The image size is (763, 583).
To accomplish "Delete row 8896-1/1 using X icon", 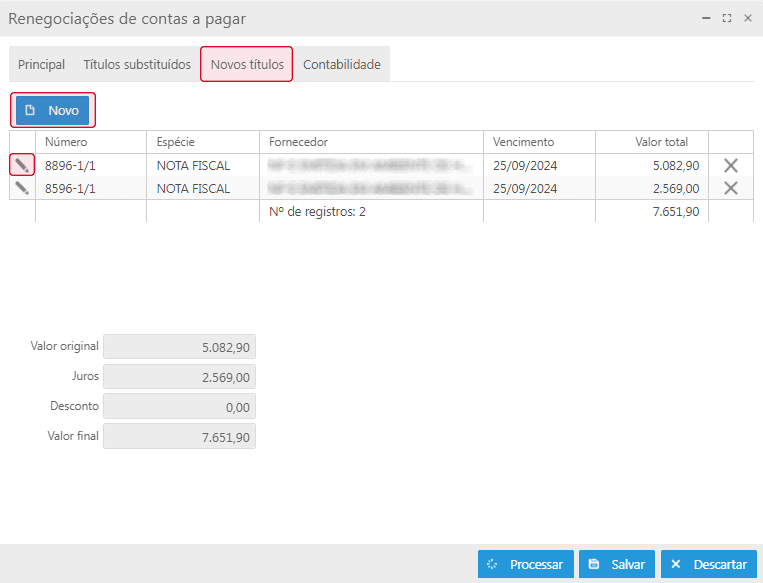I will point(731,165).
